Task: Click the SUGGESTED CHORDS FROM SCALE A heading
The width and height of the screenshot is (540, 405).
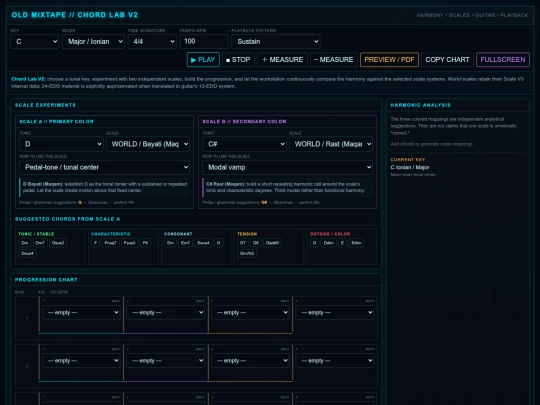Action: [x=68, y=219]
